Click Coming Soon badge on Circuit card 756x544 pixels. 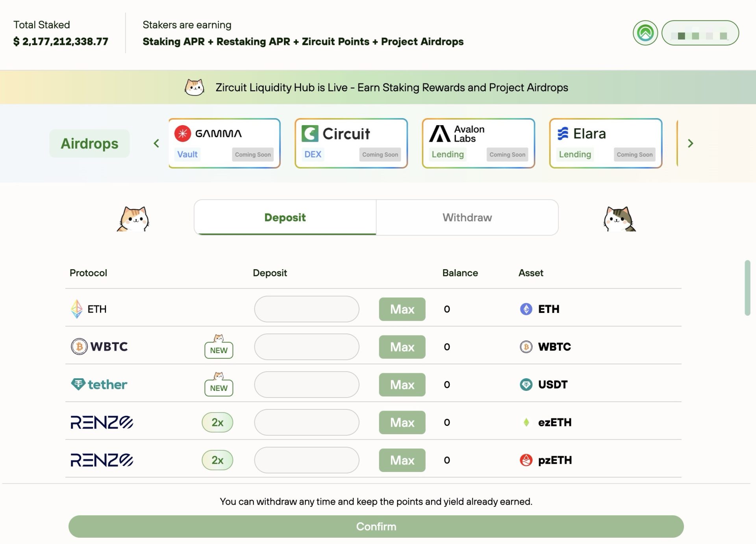coord(380,155)
